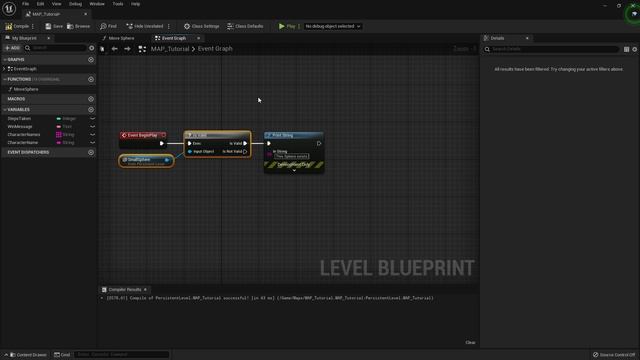Browse to asset in Content Browser
Screen dimensions: 640x360
tap(78, 26)
